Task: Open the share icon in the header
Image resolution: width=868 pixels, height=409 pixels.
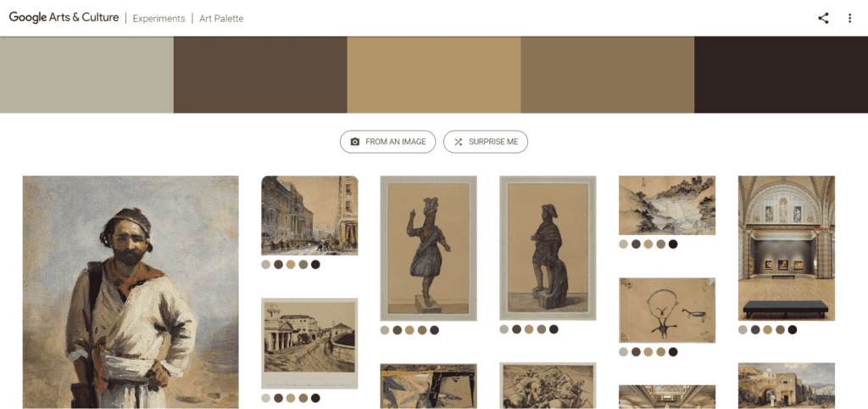Action: pyautogui.click(x=823, y=19)
